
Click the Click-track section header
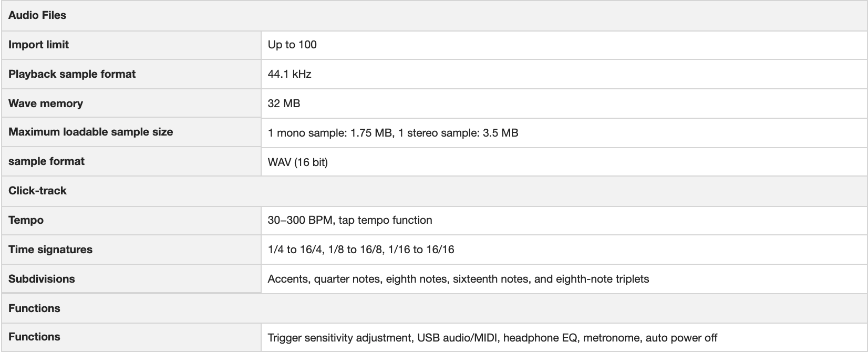click(37, 191)
